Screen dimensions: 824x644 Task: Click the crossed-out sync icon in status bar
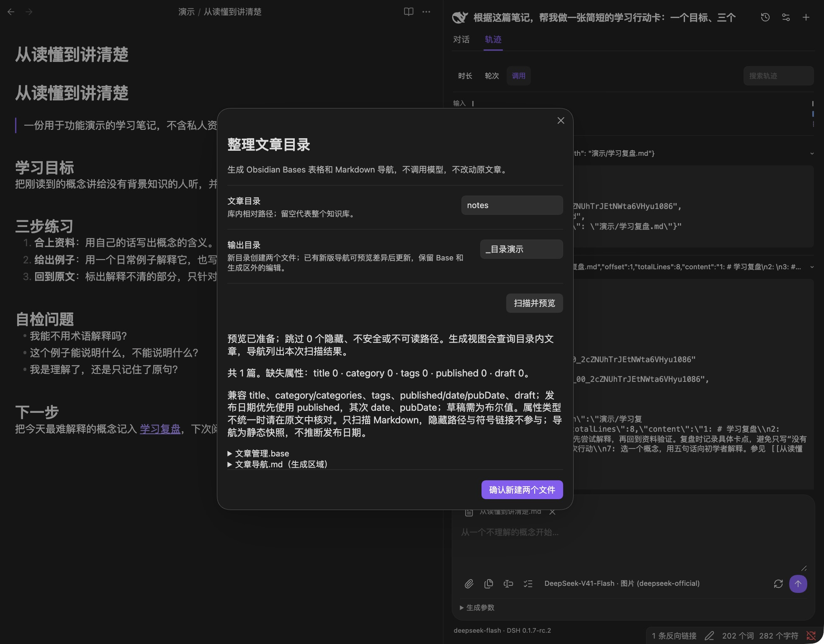click(x=811, y=636)
